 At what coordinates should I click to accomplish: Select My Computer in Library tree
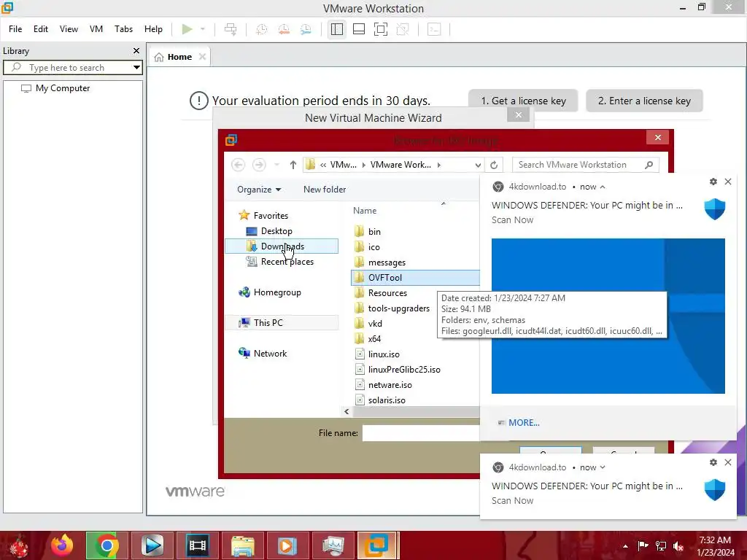pyautogui.click(x=63, y=88)
